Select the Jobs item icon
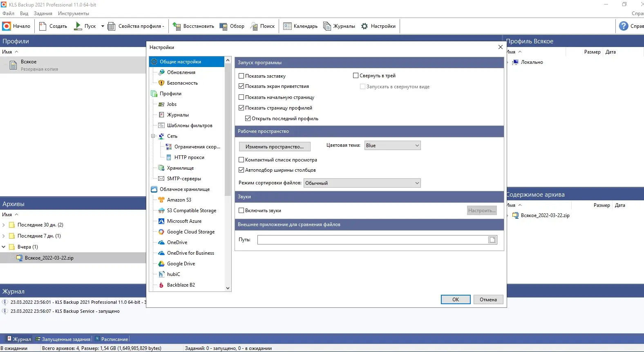The image size is (644, 352). pos(161,104)
